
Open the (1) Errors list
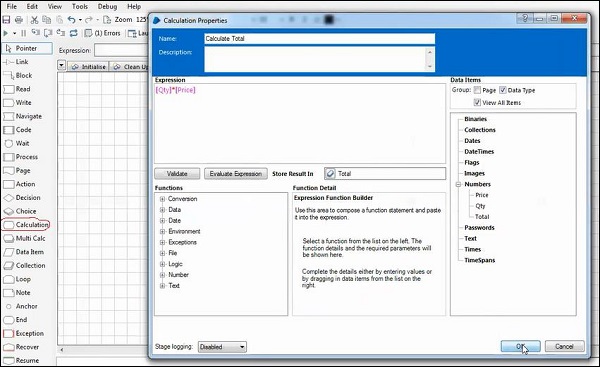click(102, 33)
